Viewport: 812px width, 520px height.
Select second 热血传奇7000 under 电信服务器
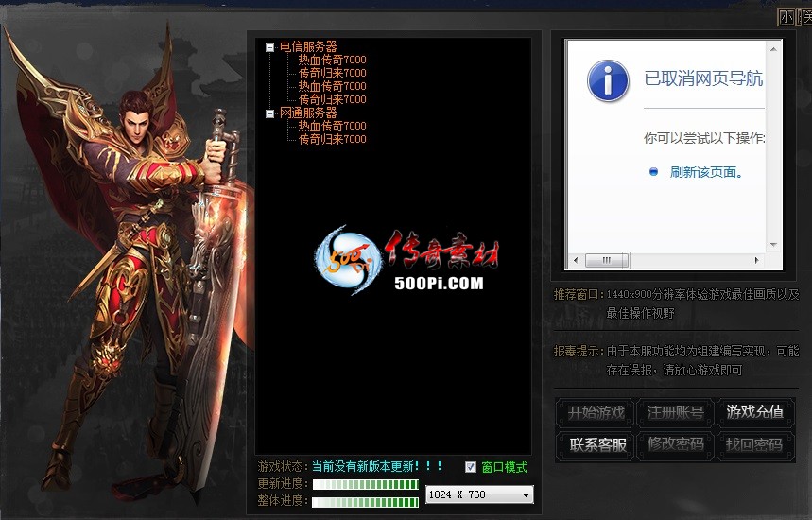tap(332, 86)
